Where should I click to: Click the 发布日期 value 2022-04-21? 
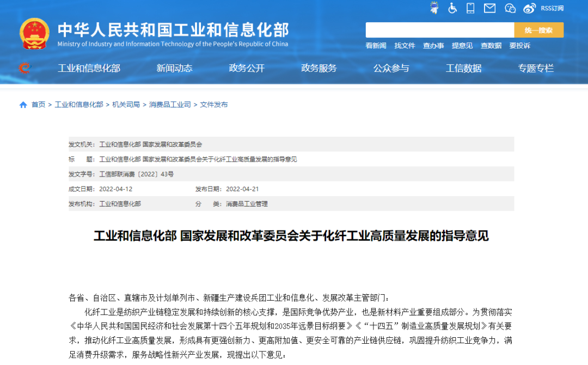(x=242, y=189)
